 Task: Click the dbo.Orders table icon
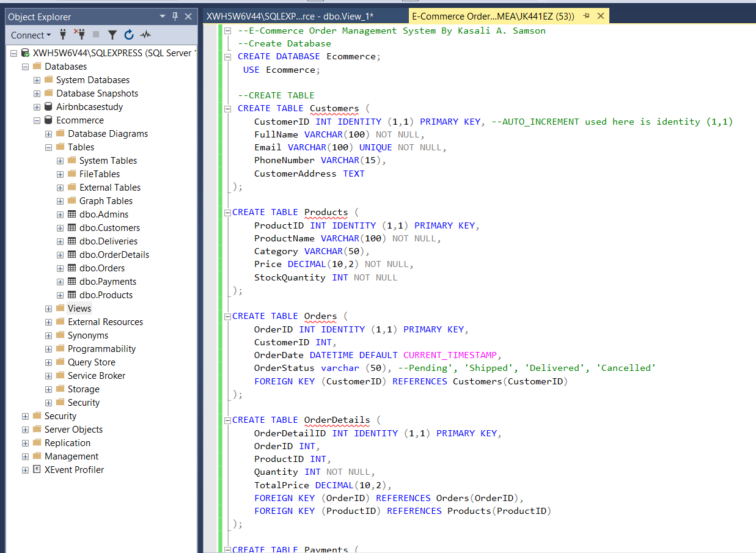[72, 268]
